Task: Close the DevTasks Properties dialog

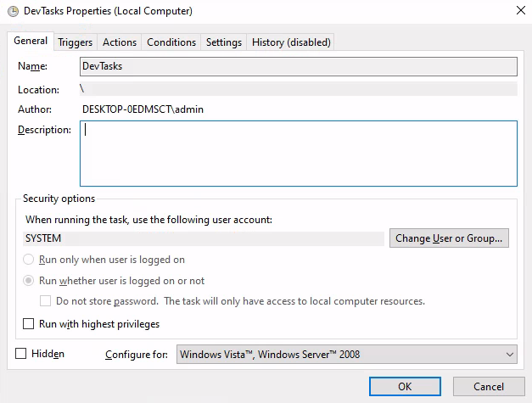Action: click(x=521, y=10)
